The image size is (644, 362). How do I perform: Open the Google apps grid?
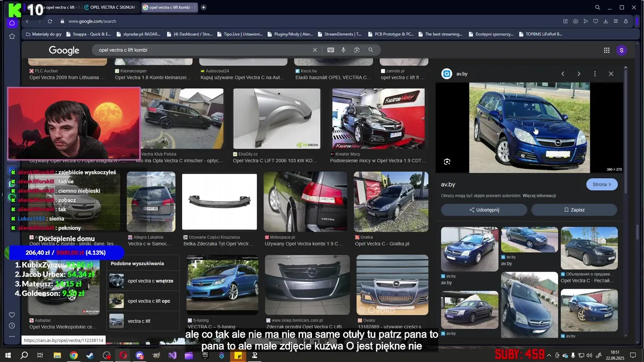tap(607, 50)
